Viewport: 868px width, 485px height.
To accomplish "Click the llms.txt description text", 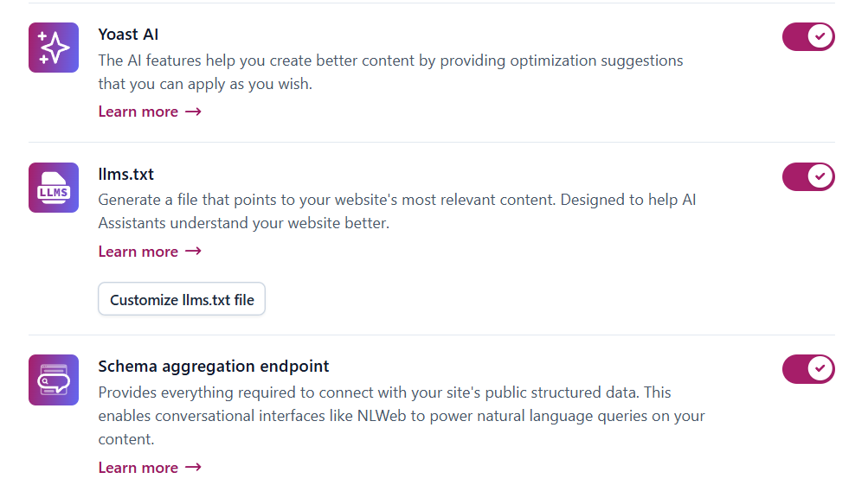I will [397, 212].
